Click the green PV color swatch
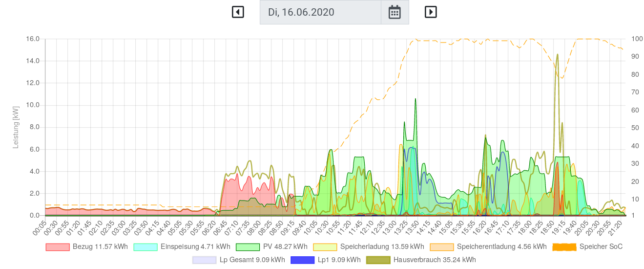The height and width of the screenshot is (269, 644). (248, 247)
